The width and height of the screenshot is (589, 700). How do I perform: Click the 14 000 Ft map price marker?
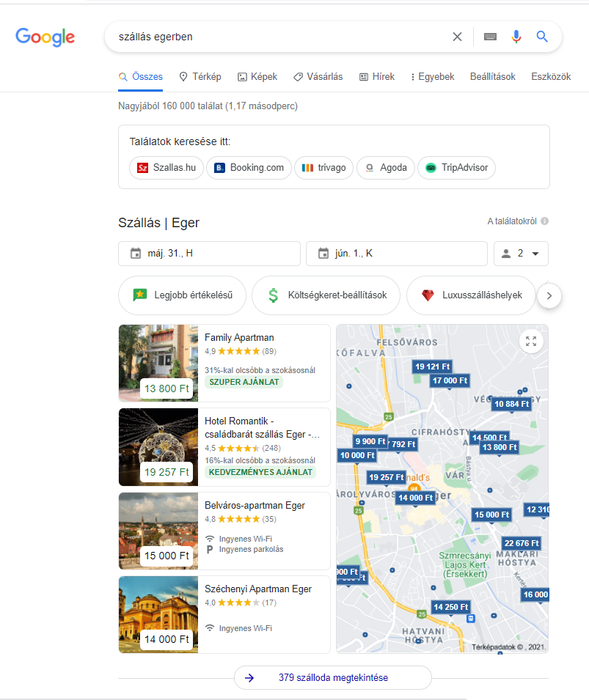pyautogui.click(x=416, y=498)
